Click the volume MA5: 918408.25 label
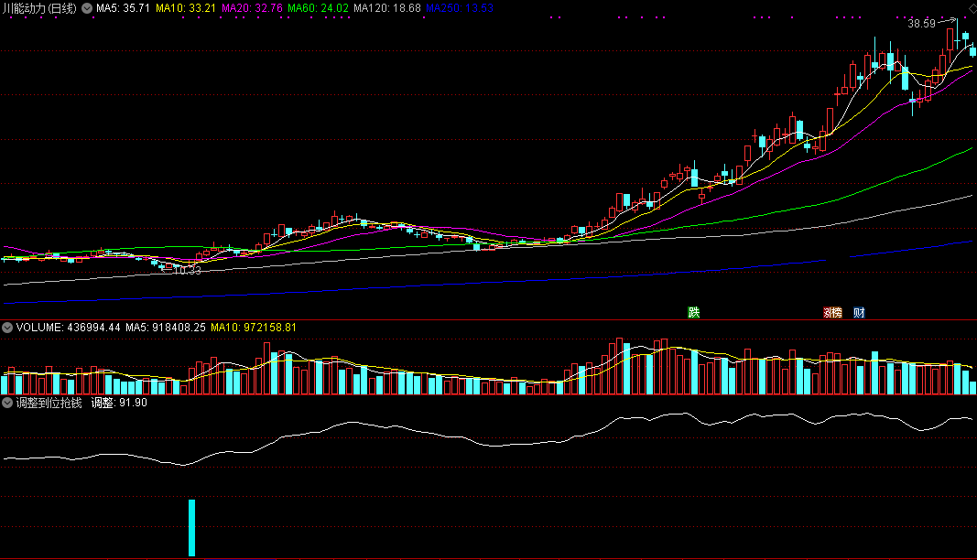Viewport: 977px width, 560px height. (165, 328)
